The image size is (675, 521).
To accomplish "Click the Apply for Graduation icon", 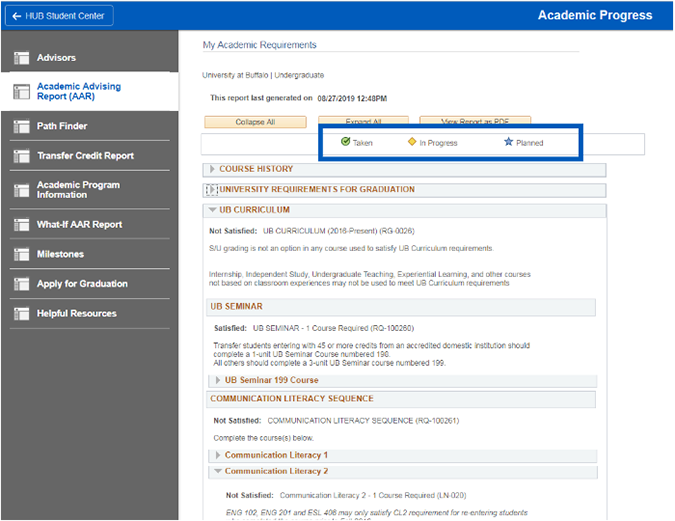I will 20,284.
